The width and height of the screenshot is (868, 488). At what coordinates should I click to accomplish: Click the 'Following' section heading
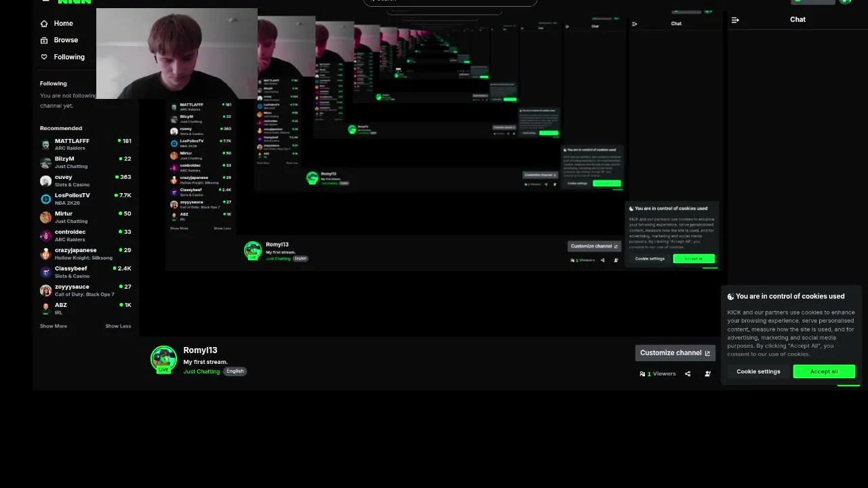coord(54,83)
